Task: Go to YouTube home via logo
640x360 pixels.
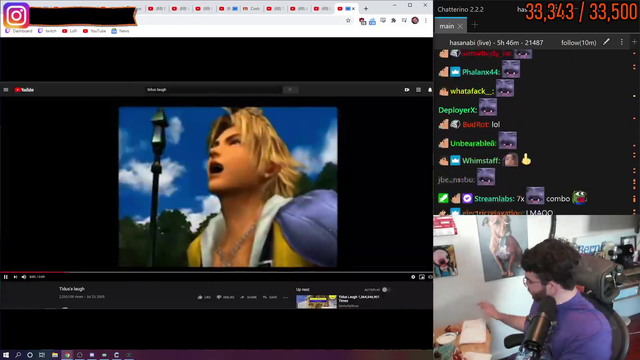Action: tap(24, 90)
